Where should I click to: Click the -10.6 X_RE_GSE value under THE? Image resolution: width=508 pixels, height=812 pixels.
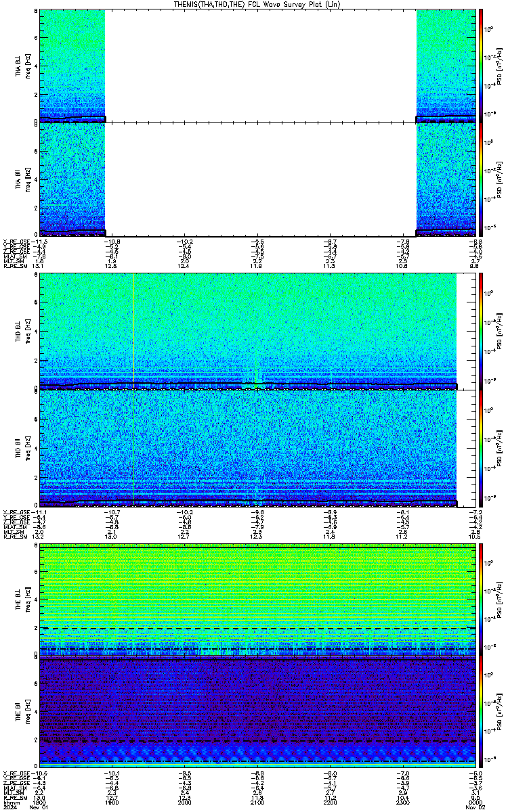[x=39, y=775]
